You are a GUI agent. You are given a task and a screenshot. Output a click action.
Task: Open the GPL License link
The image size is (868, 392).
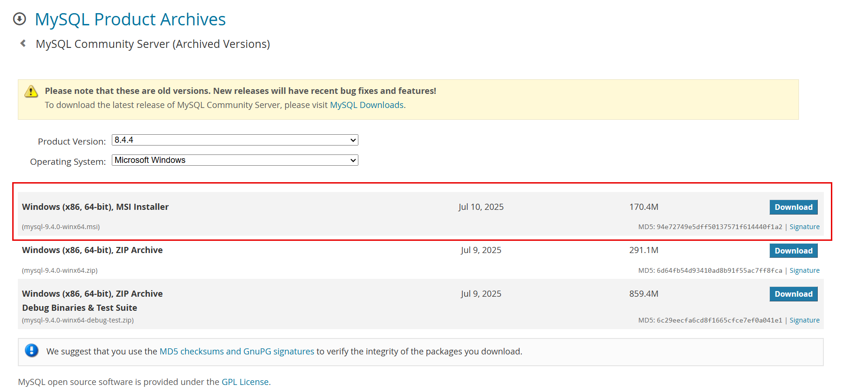point(245,382)
